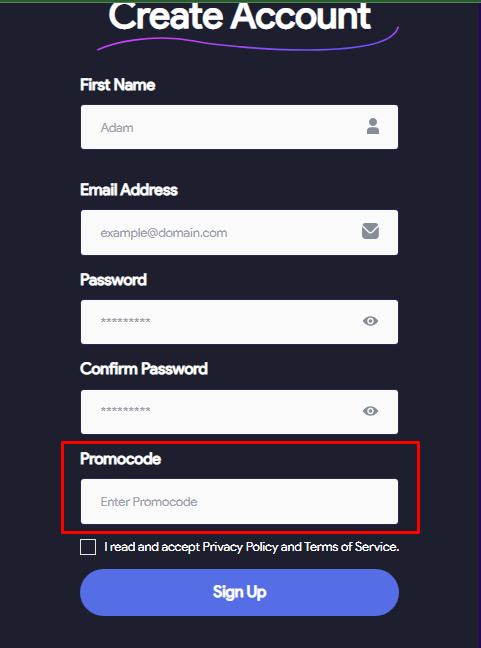Submit the form with Sign Up button
Image resolution: width=481 pixels, height=648 pixels.
239,593
